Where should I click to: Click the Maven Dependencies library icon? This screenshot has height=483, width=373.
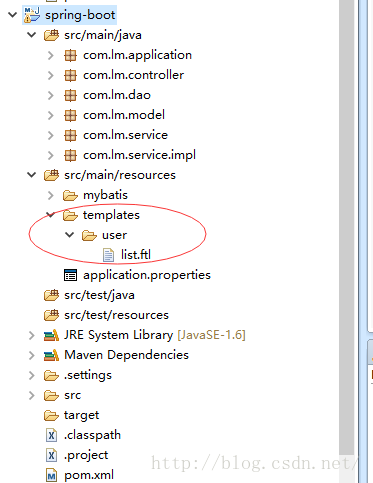(51, 355)
